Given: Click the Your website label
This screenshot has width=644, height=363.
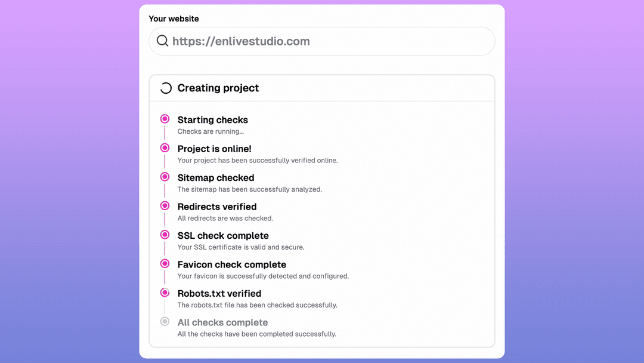Looking at the screenshot, I should [x=174, y=19].
